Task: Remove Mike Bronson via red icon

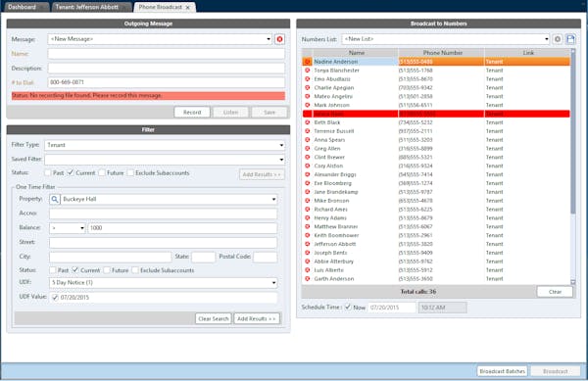Action: pos(308,201)
